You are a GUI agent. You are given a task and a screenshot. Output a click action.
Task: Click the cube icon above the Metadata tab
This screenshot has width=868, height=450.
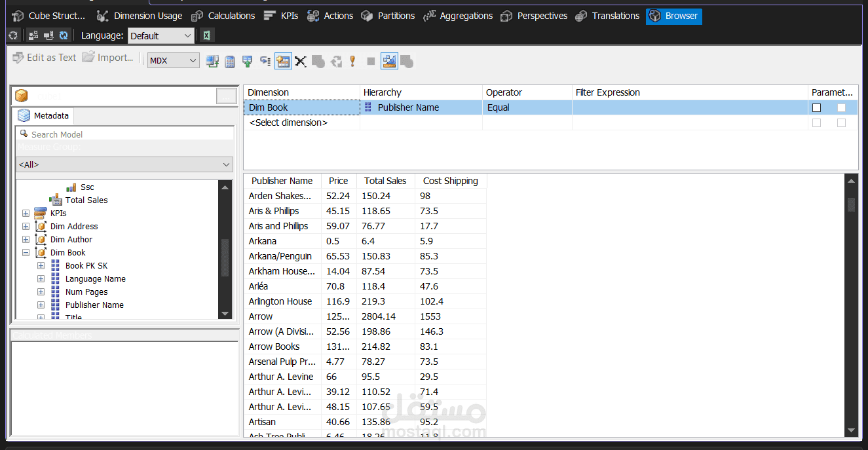[22, 96]
